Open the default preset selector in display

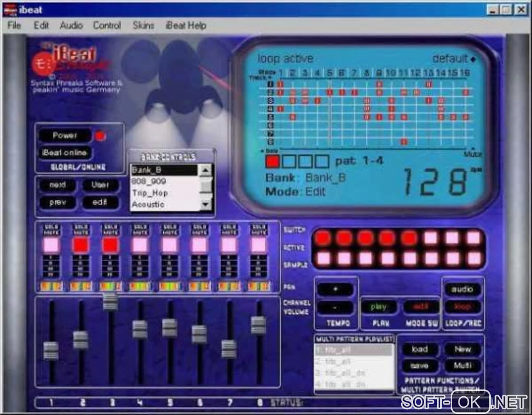coord(454,59)
